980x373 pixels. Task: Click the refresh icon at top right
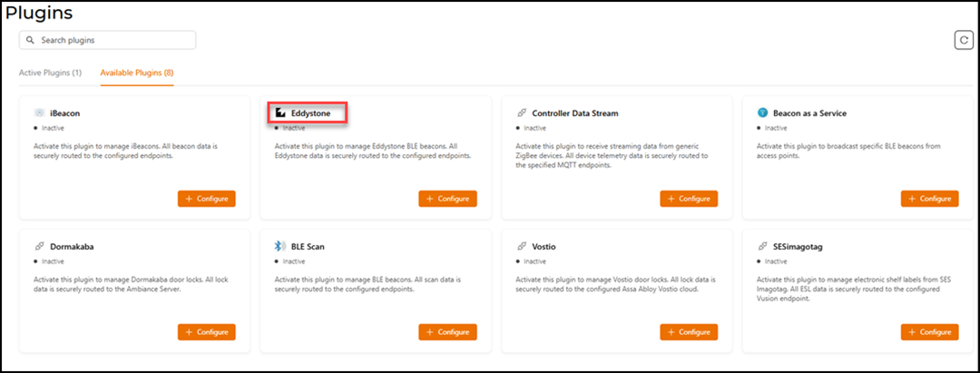tap(964, 40)
